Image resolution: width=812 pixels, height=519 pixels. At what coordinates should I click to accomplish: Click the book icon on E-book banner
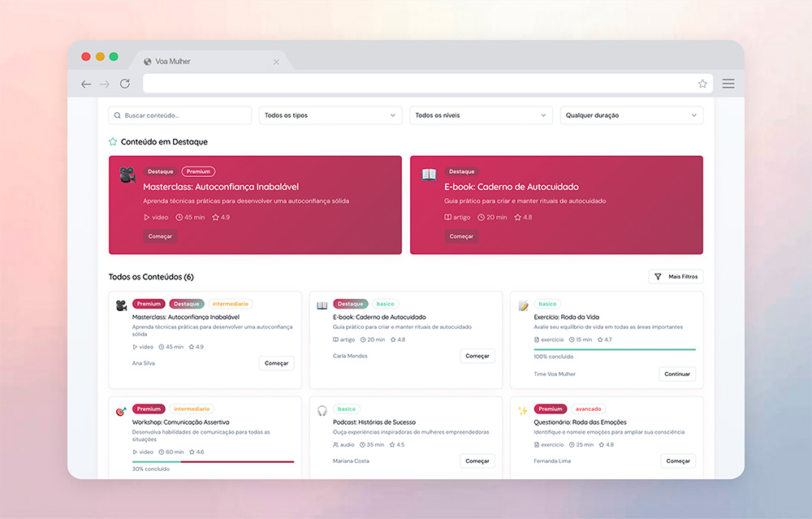tap(429, 174)
